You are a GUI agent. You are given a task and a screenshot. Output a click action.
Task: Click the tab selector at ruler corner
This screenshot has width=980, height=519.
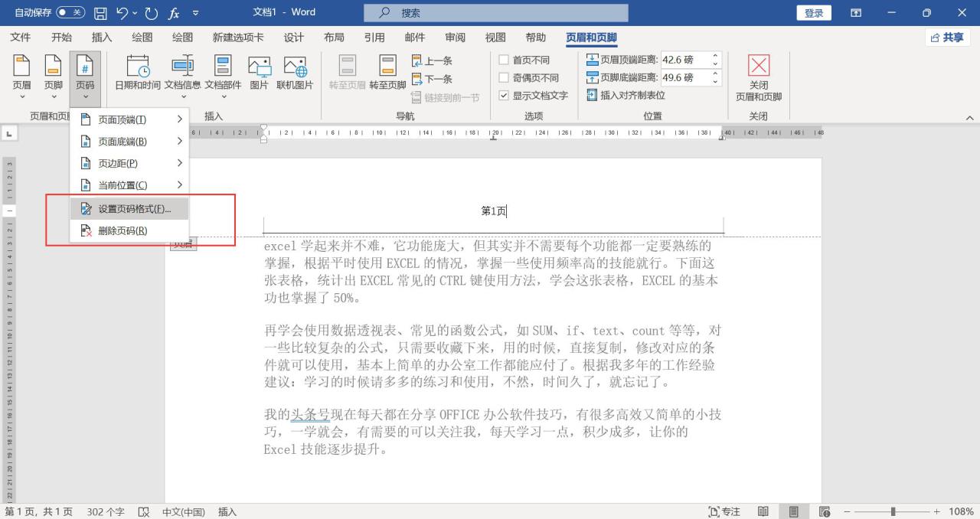9,134
